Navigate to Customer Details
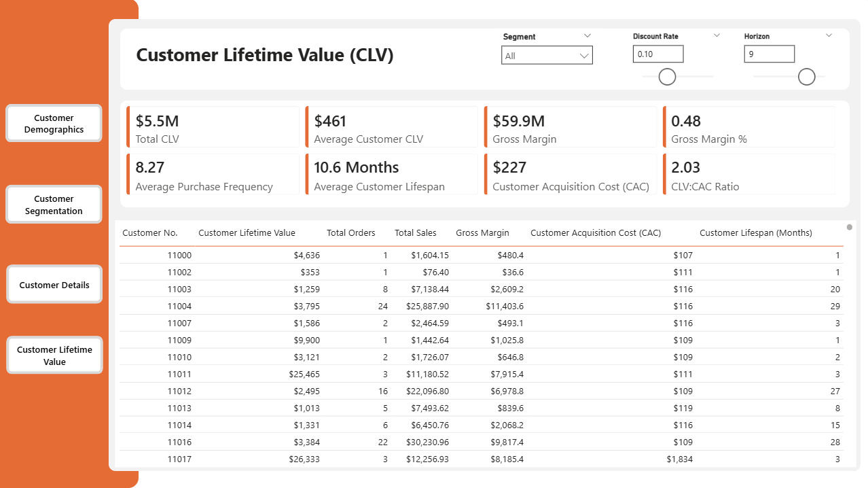This screenshot has width=868, height=488. click(54, 285)
